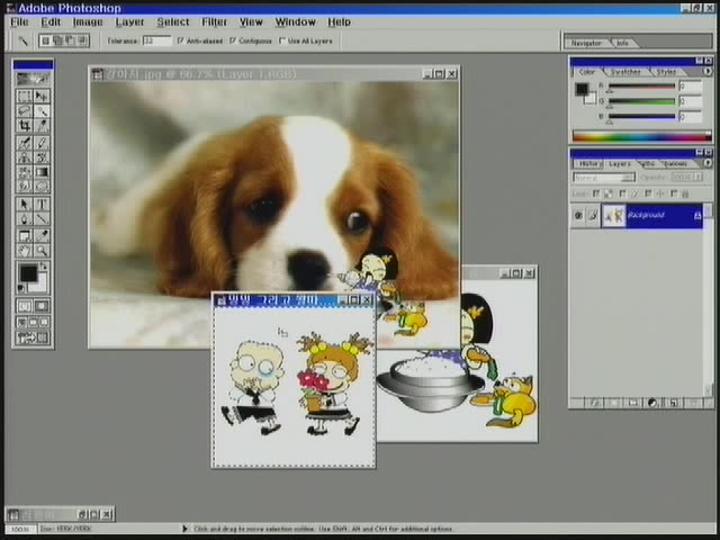
Task: Select the Crop tool
Action: click(x=24, y=125)
